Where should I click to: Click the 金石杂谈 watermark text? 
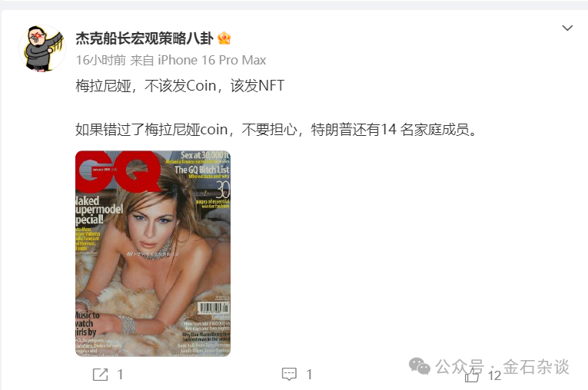(536, 366)
